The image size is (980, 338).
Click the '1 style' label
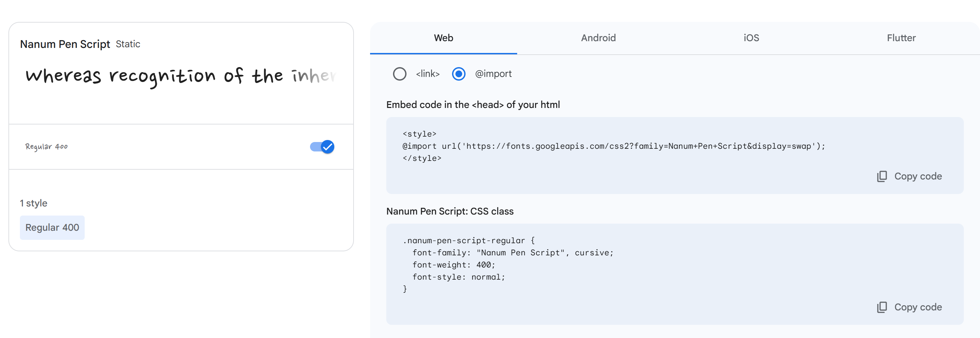tap(33, 203)
